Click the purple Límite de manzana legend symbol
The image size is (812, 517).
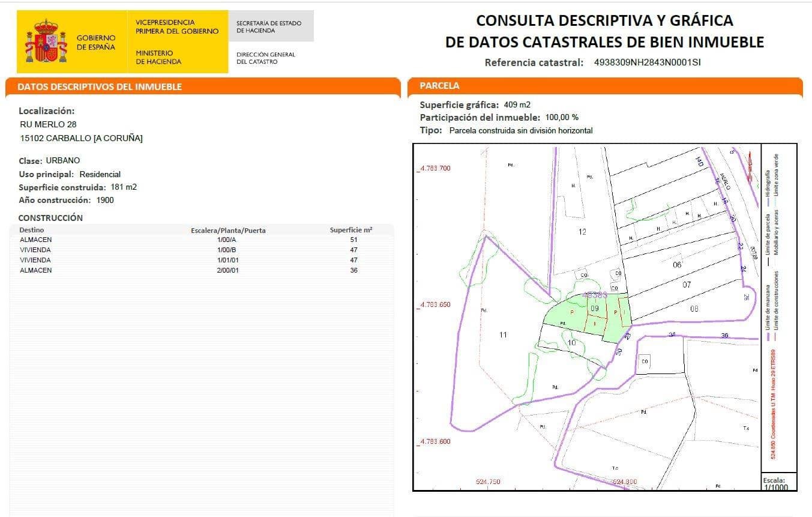point(768,336)
